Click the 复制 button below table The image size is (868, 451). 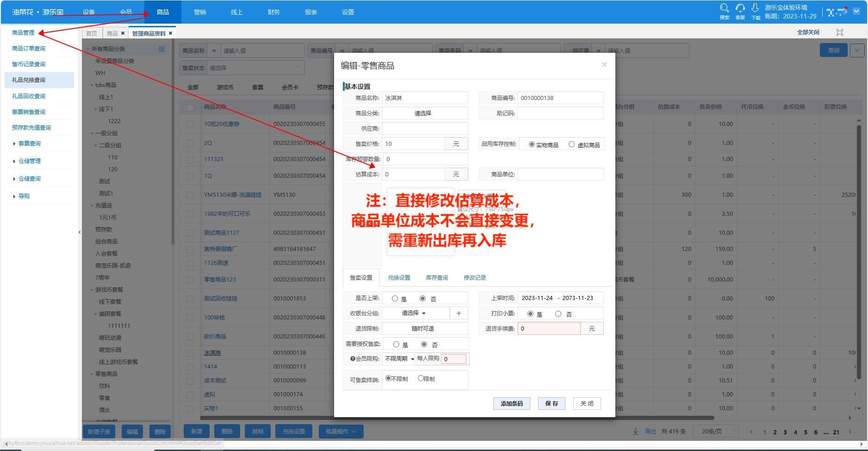coord(258,432)
